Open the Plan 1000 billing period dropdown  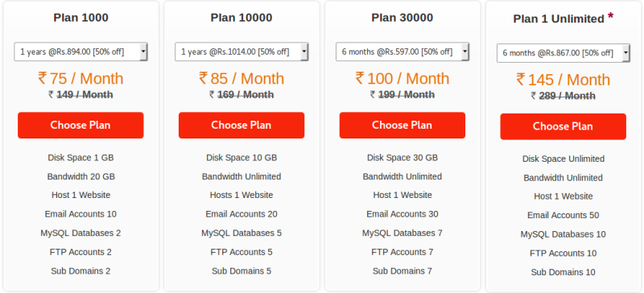(x=81, y=52)
